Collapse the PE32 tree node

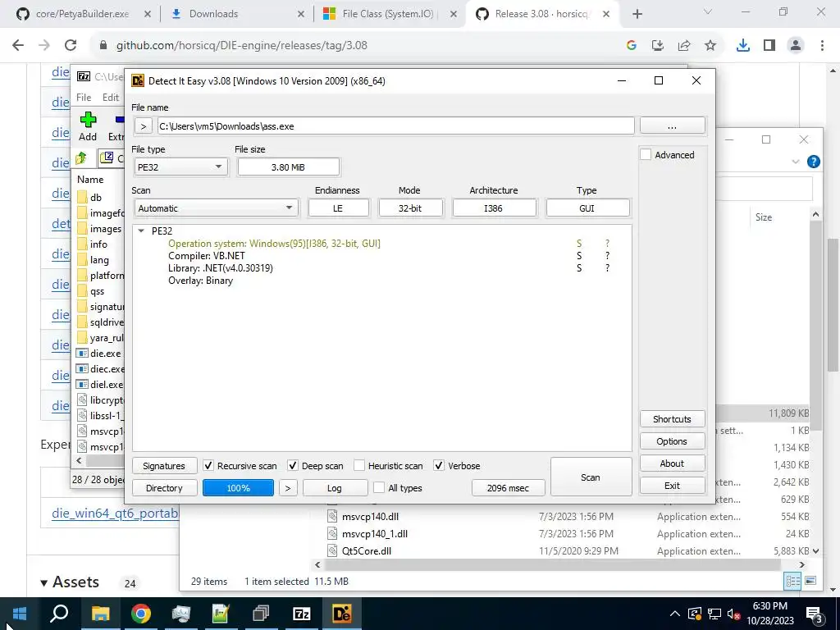(x=141, y=231)
